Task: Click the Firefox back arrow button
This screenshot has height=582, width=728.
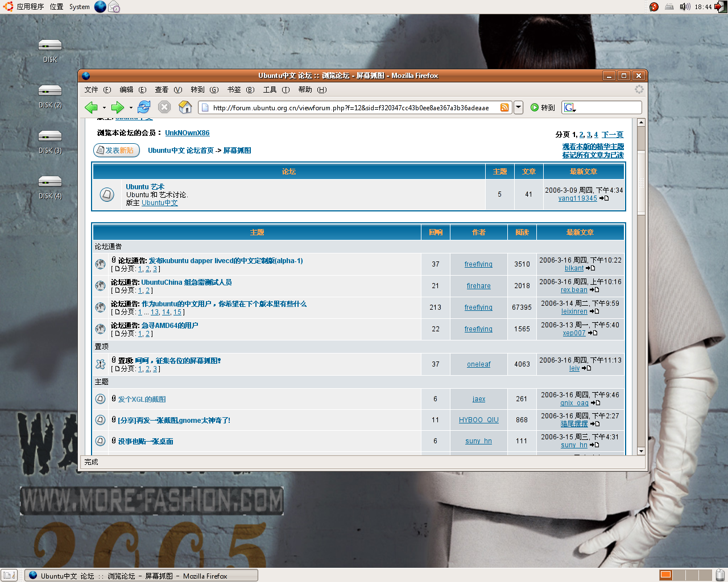Action: tap(91, 107)
